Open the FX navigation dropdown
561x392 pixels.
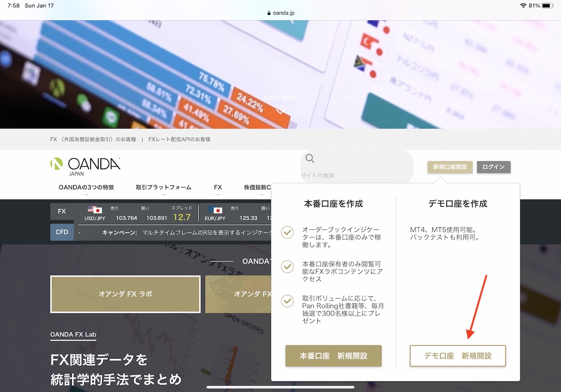click(218, 187)
